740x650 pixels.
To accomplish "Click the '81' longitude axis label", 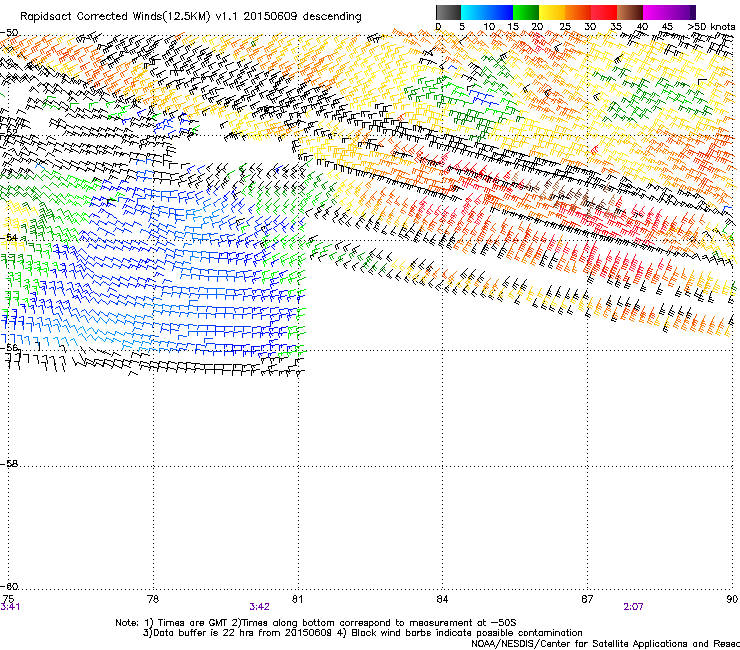I will coord(297,599).
